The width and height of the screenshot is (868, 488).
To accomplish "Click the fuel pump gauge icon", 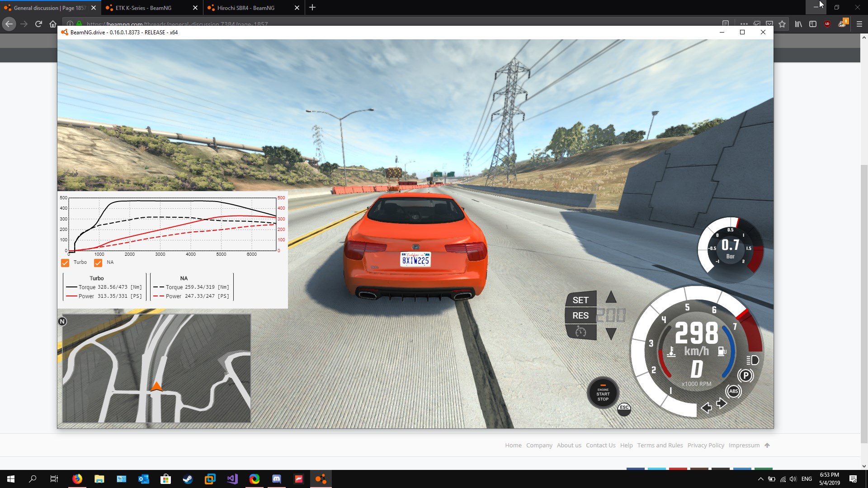I will tap(722, 351).
